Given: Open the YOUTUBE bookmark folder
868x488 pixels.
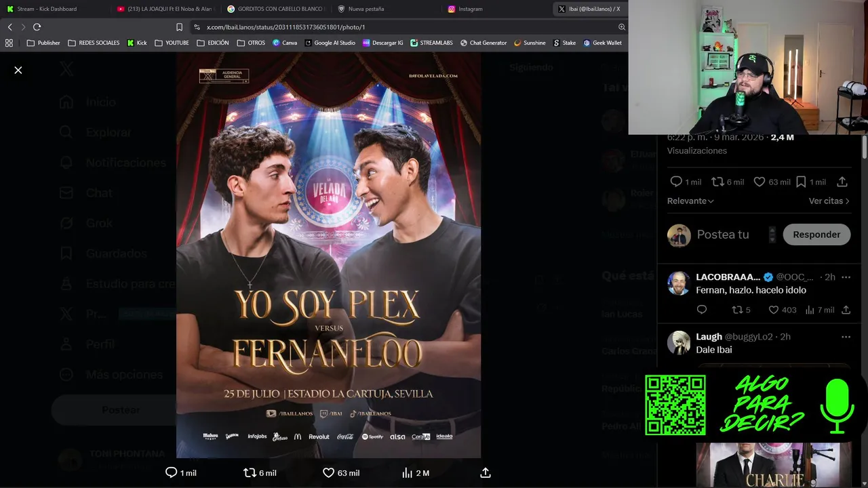Looking at the screenshot, I should pos(172,43).
